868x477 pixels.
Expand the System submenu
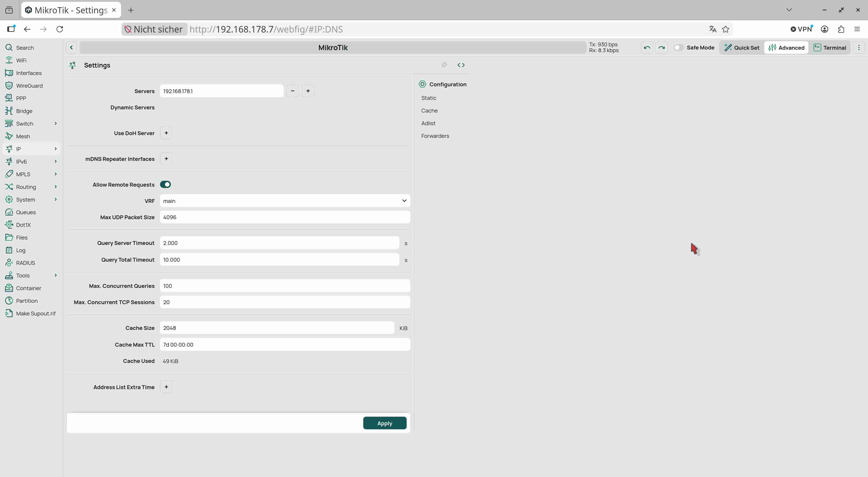(x=56, y=199)
